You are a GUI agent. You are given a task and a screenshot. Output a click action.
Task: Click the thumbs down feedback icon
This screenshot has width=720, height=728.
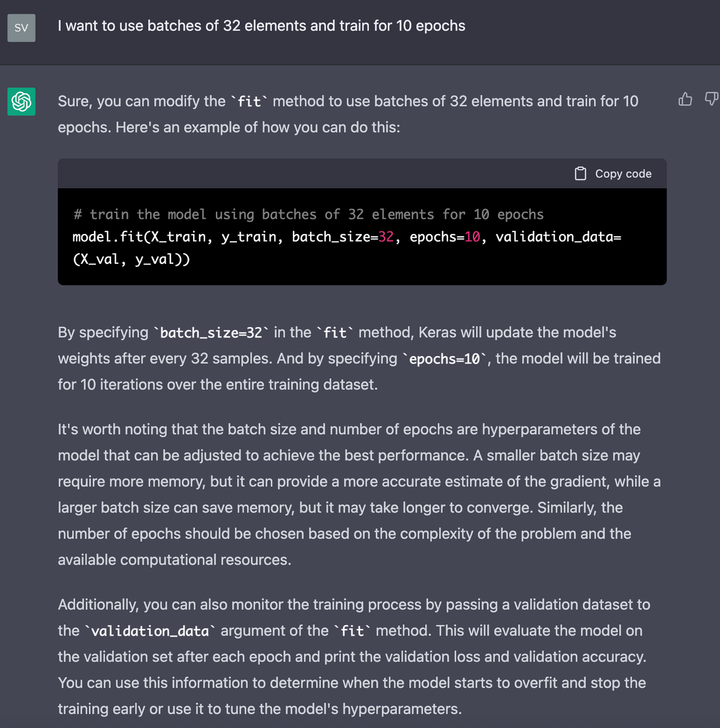(711, 99)
